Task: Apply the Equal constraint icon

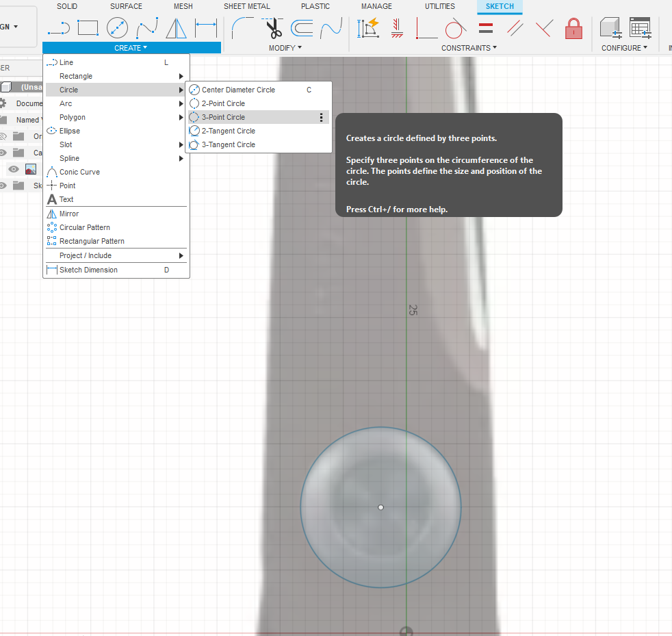Action: point(486,29)
